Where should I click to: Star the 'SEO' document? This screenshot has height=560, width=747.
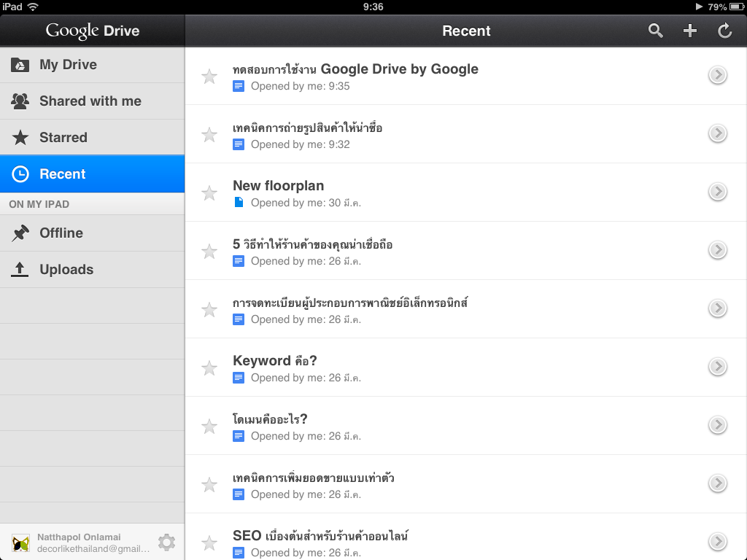(209, 542)
